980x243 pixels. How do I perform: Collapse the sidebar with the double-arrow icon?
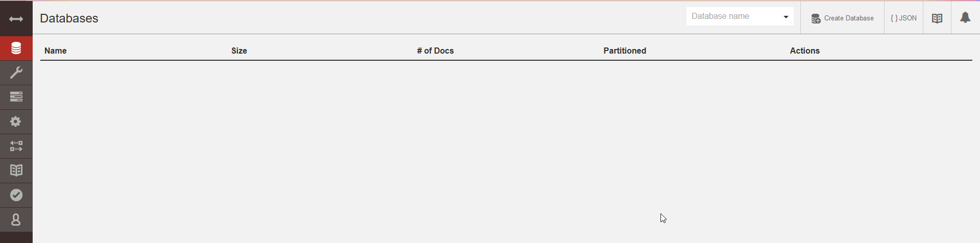click(16, 19)
